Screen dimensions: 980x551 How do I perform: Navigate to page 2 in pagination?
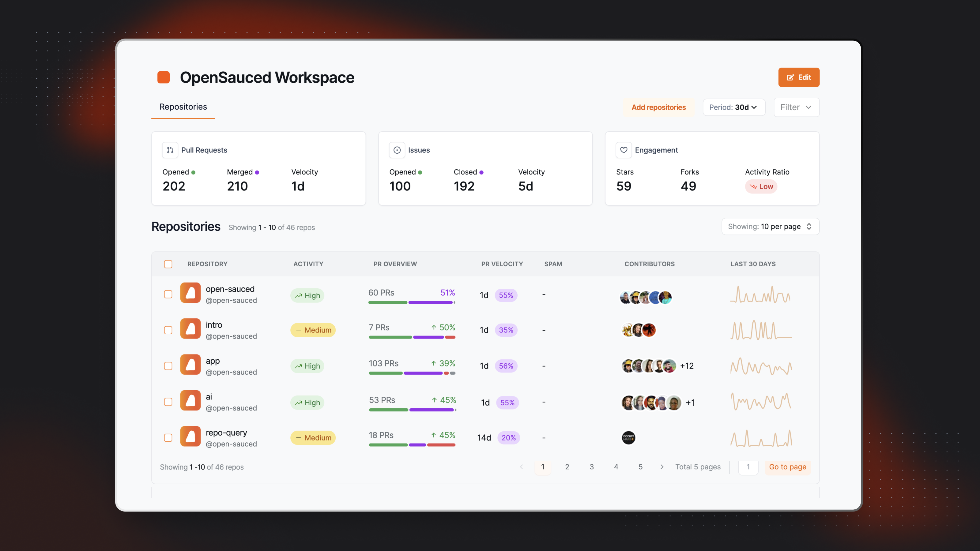[x=567, y=466]
